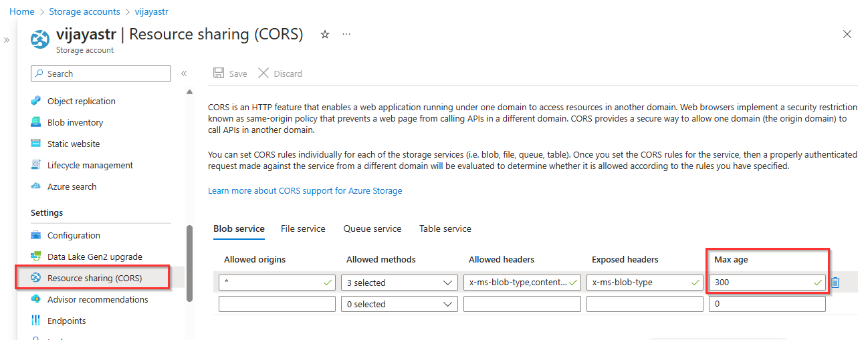The height and width of the screenshot is (340, 868).
Task: Open Blob inventory menu item
Action: [76, 122]
